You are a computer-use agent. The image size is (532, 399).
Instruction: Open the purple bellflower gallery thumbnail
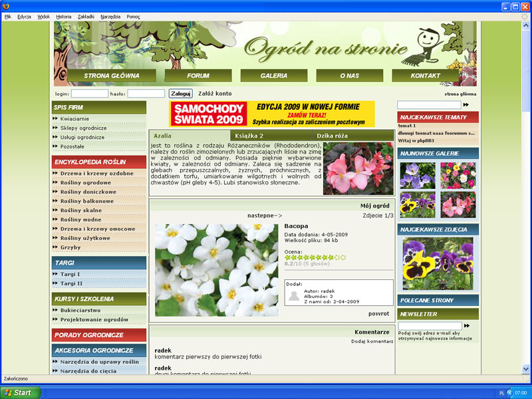[418, 176]
